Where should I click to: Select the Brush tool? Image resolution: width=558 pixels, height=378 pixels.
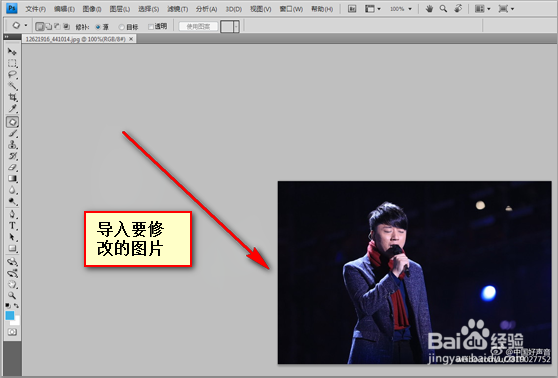click(12, 134)
